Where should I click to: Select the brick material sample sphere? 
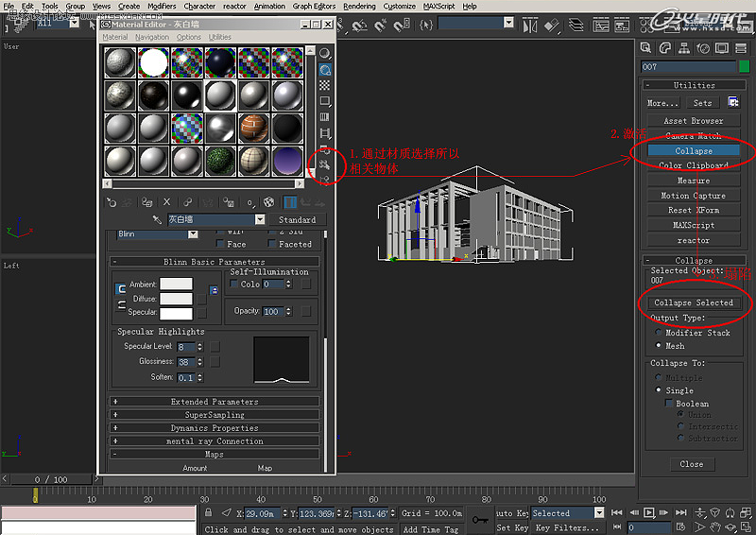(251, 127)
